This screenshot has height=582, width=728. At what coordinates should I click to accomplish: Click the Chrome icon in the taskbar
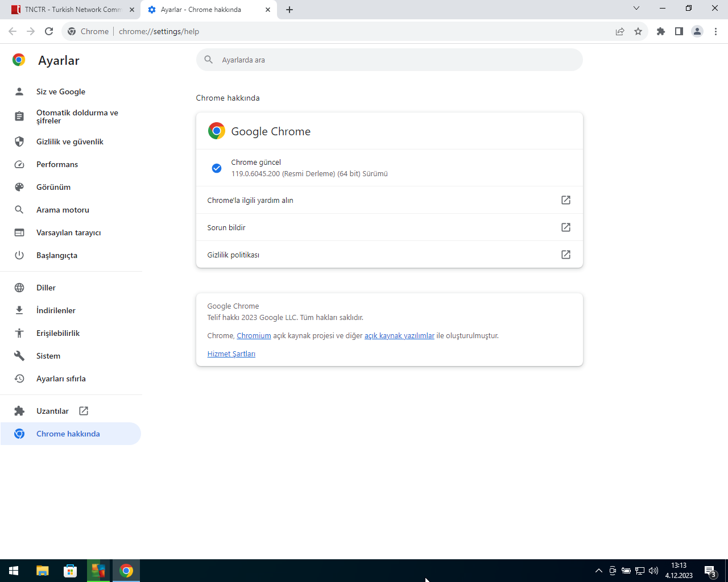coord(126,571)
